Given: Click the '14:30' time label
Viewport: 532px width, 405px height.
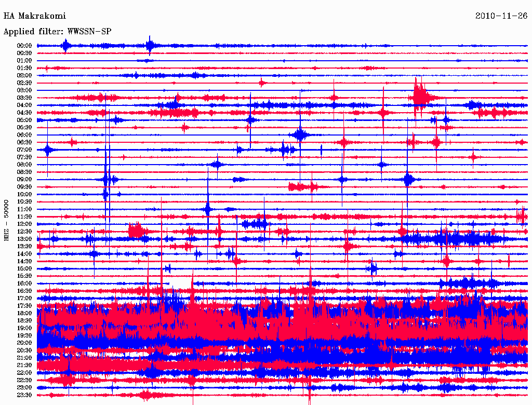Looking at the screenshot, I should coord(24,261).
